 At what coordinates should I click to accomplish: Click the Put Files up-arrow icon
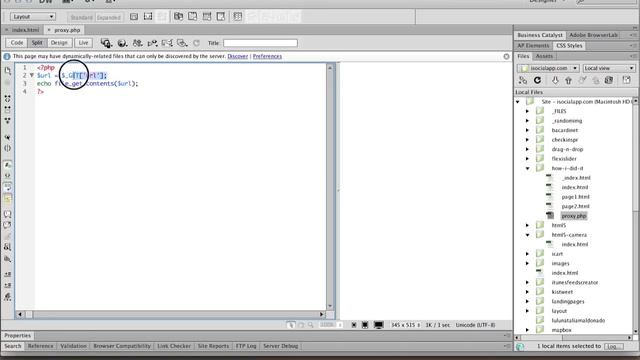(568, 80)
